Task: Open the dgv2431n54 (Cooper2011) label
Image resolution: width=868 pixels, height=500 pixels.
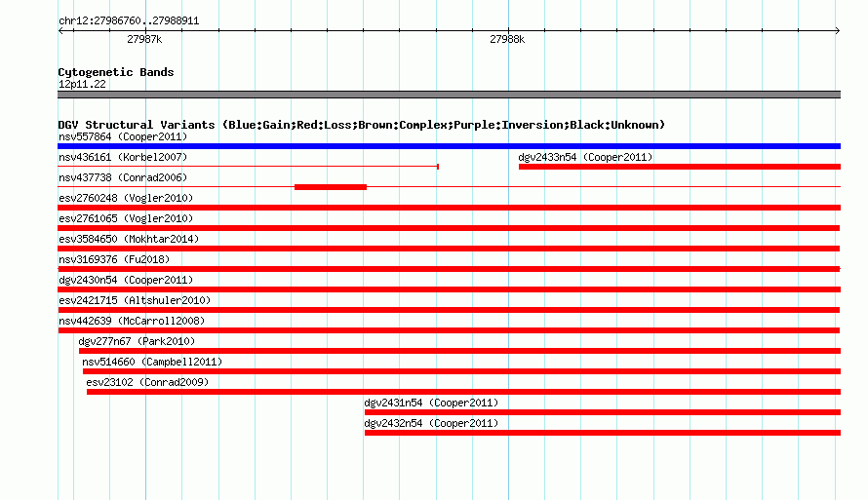Action: (431, 403)
